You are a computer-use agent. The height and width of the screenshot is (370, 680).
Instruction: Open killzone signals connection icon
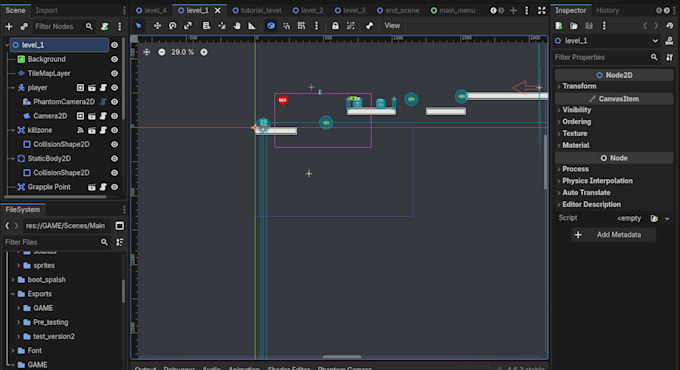80,130
